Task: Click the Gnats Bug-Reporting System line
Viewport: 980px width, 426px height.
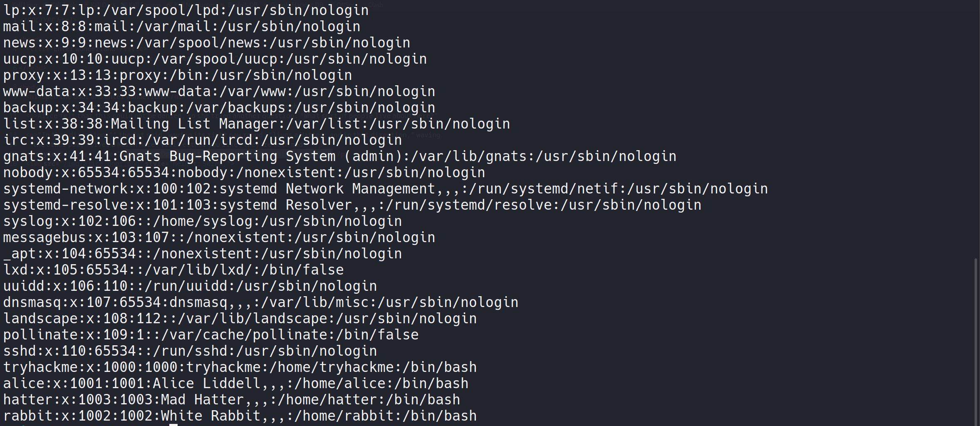Action: tap(339, 156)
